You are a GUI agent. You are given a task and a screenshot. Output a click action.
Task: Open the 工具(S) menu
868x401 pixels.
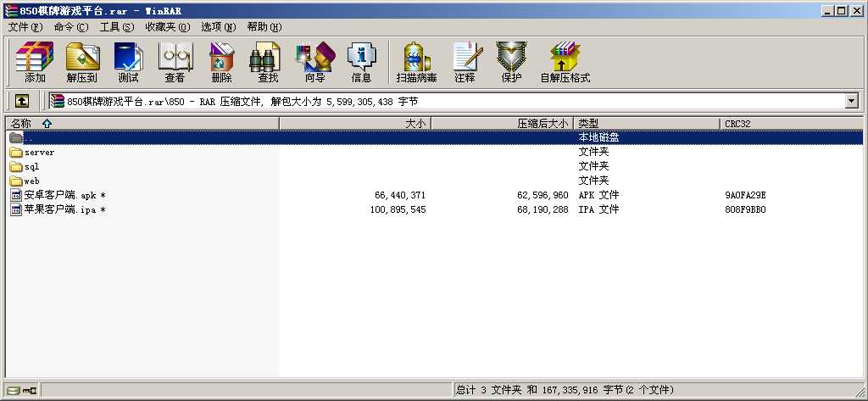(x=117, y=26)
